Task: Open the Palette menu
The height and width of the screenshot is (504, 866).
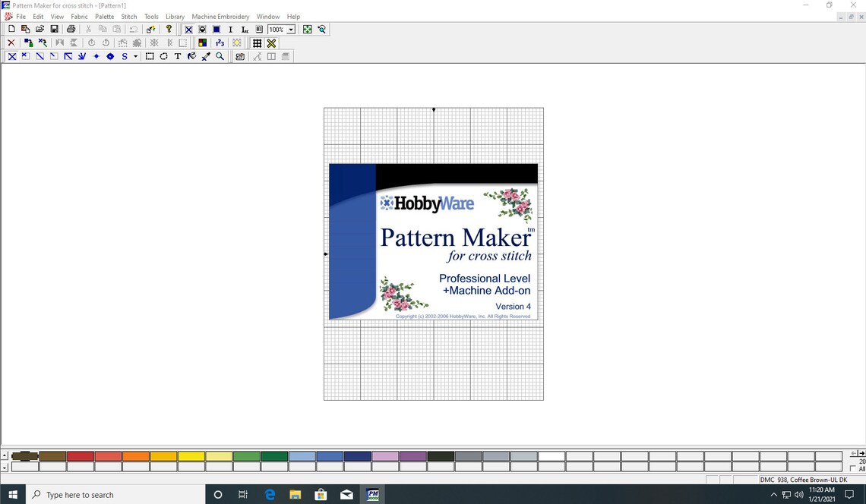Action: coord(104,16)
